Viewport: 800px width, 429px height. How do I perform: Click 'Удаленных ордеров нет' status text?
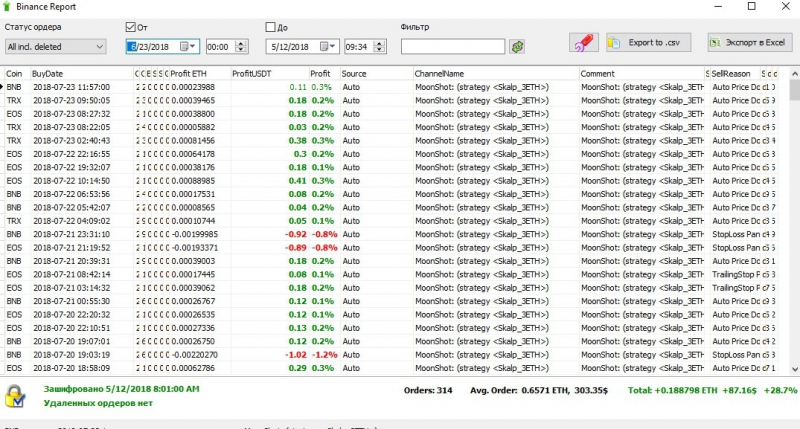(98, 403)
